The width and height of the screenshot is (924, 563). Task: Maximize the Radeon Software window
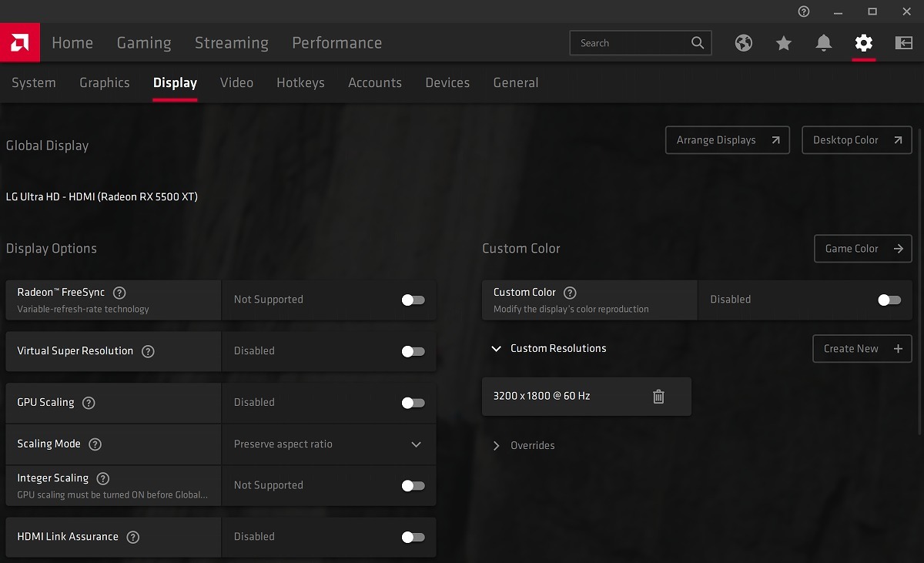872,12
